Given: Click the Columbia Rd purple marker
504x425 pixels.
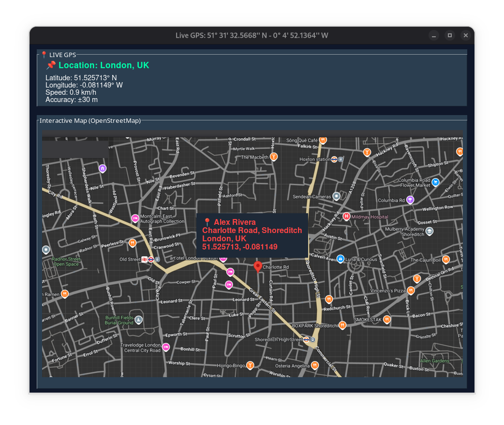Looking at the screenshot, I should coord(410,200).
